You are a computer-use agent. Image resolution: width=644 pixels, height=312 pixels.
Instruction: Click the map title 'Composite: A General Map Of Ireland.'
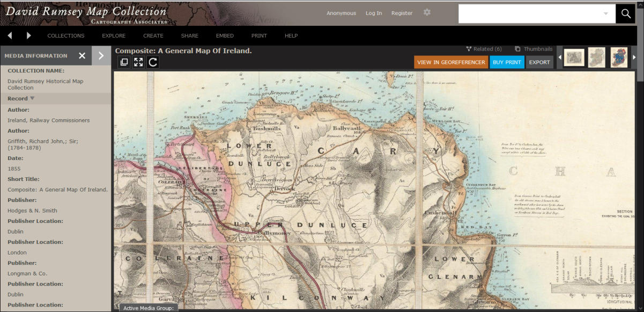[x=183, y=50]
